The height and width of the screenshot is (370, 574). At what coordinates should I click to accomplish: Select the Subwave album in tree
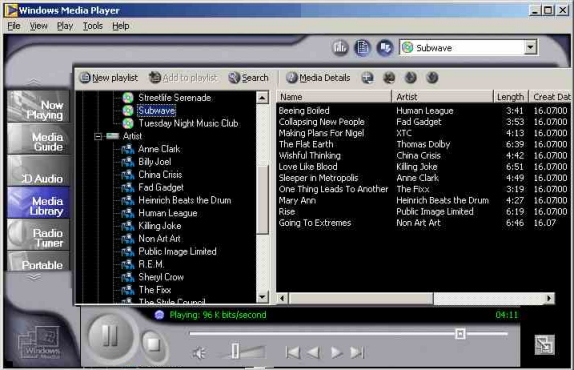tap(157, 111)
